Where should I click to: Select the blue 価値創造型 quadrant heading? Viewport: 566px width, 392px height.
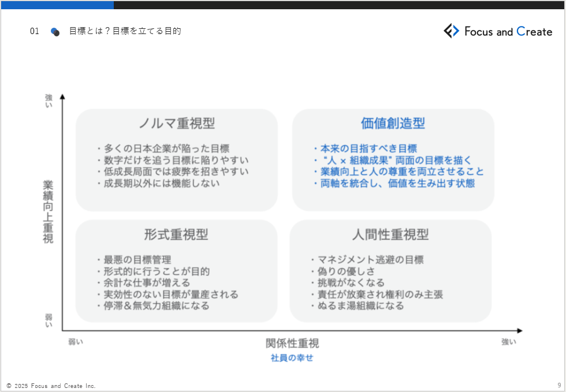[393, 123]
